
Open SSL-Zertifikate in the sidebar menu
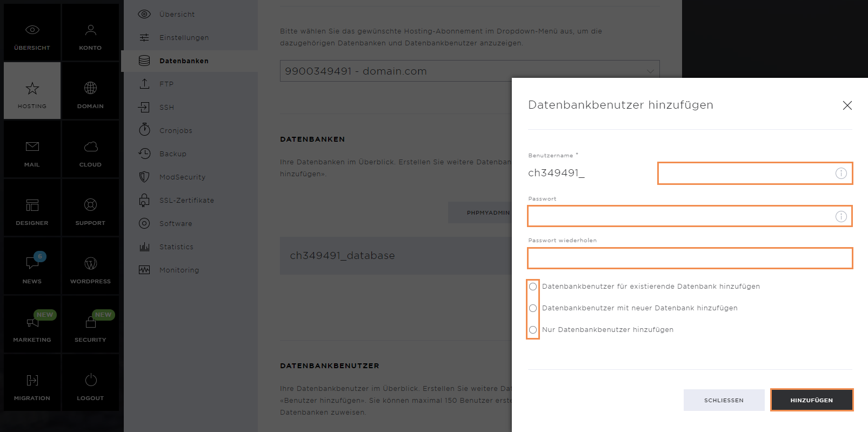186,201
